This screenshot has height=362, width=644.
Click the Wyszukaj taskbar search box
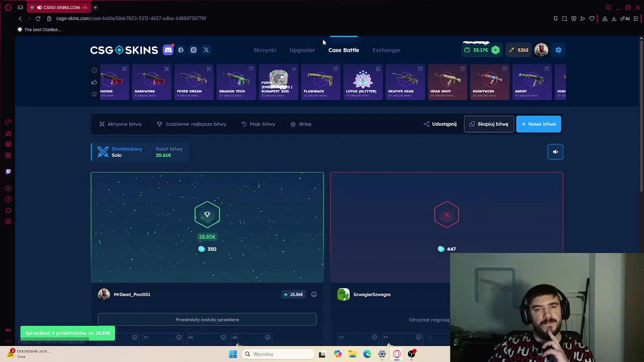point(277,354)
